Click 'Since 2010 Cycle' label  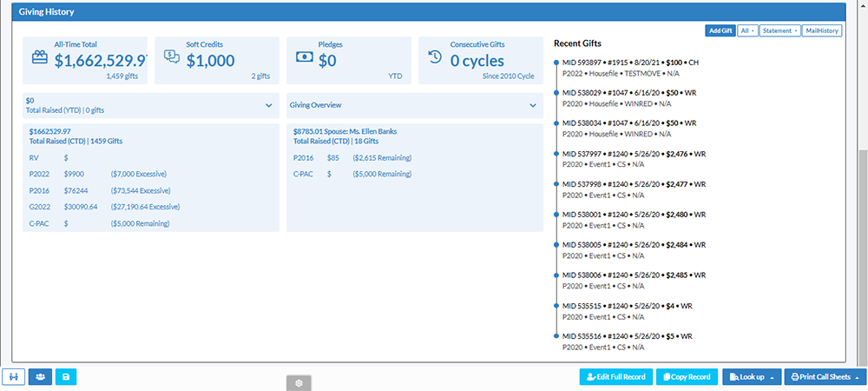tap(508, 76)
